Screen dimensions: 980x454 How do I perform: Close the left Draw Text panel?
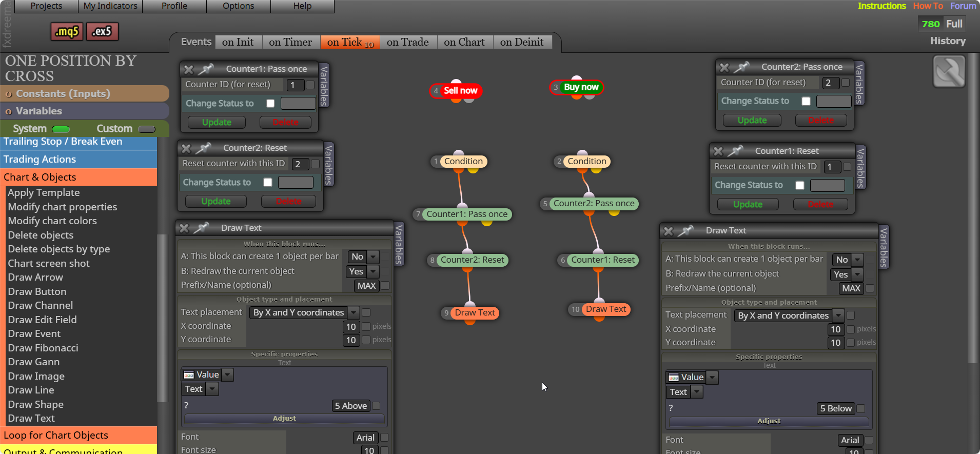[x=184, y=228]
